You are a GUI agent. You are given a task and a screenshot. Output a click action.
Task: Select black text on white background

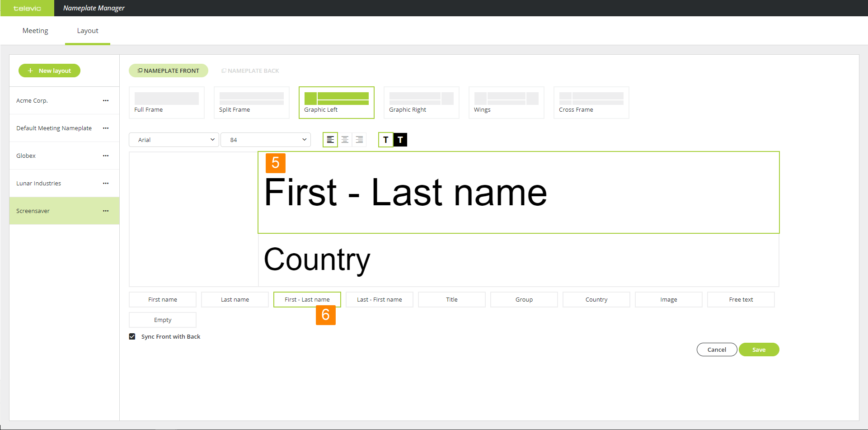click(385, 140)
